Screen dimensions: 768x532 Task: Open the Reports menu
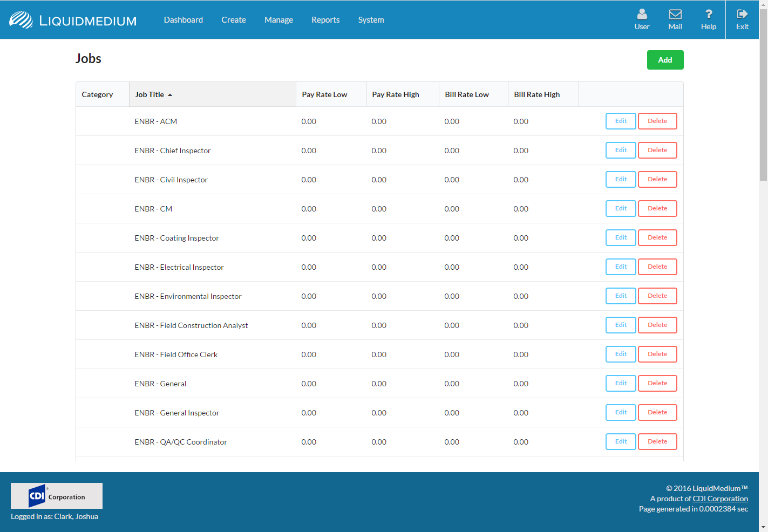click(x=325, y=20)
